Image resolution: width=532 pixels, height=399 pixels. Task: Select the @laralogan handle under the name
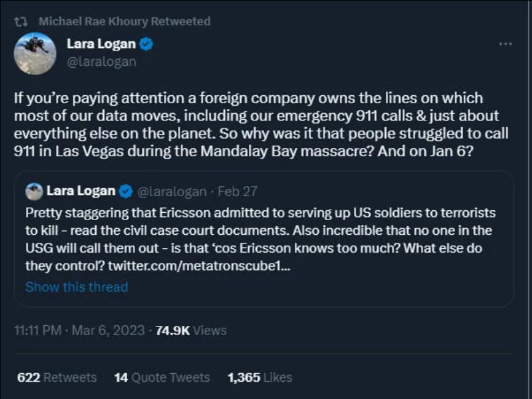coord(103,61)
